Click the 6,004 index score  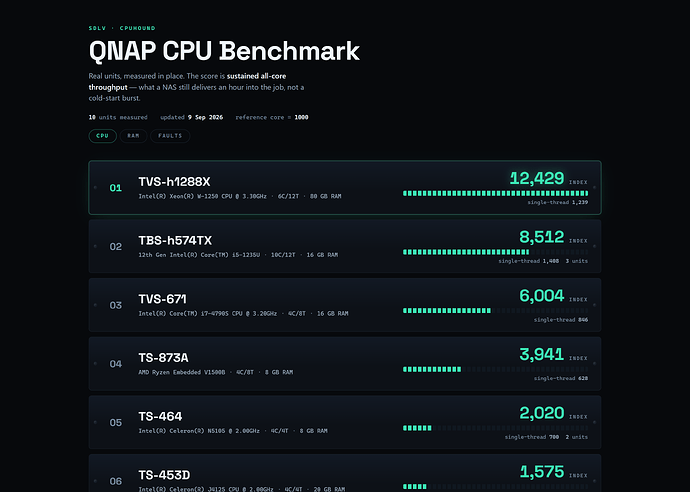(x=542, y=296)
